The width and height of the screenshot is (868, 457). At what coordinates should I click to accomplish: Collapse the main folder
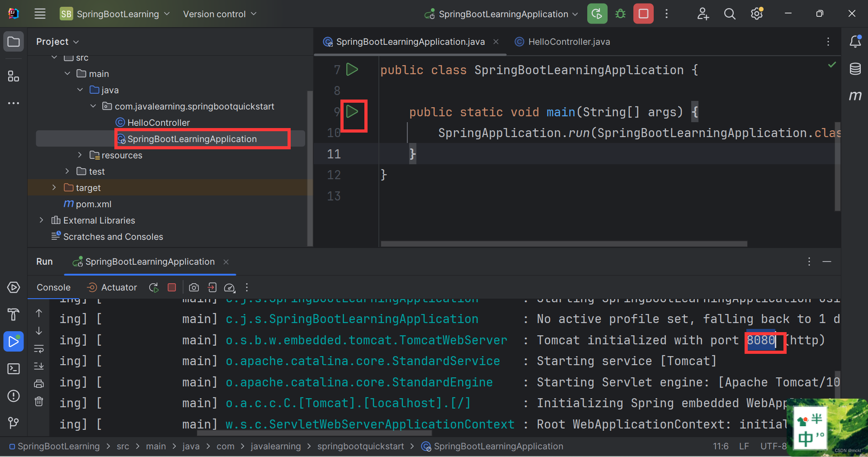(x=67, y=73)
